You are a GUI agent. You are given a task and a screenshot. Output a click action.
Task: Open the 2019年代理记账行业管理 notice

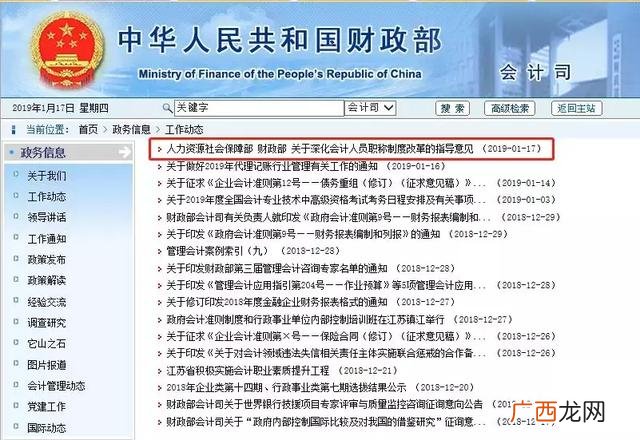[272, 166]
